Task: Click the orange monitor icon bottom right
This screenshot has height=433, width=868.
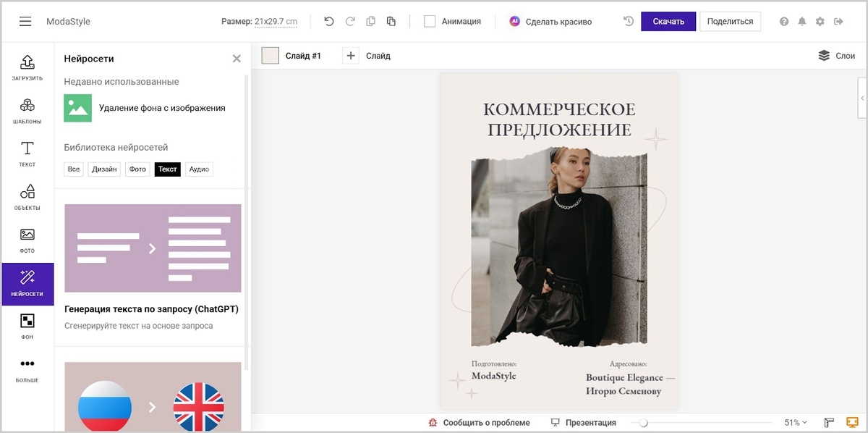Action: click(x=852, y=422)
